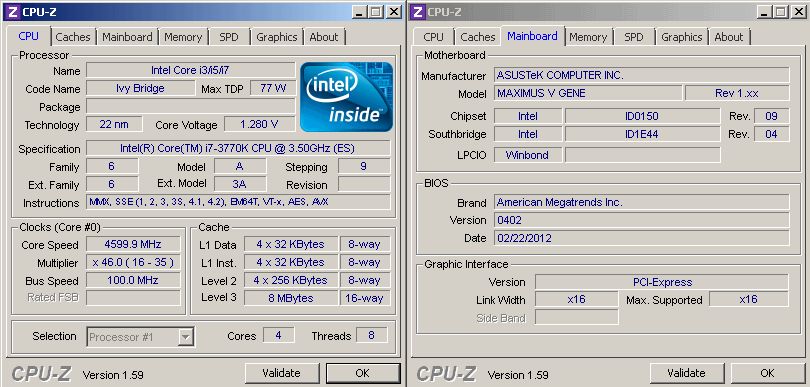810x387 pixels.
Task: Click the Instructions field listing MMX, SSE
Action: click(238, 202)
